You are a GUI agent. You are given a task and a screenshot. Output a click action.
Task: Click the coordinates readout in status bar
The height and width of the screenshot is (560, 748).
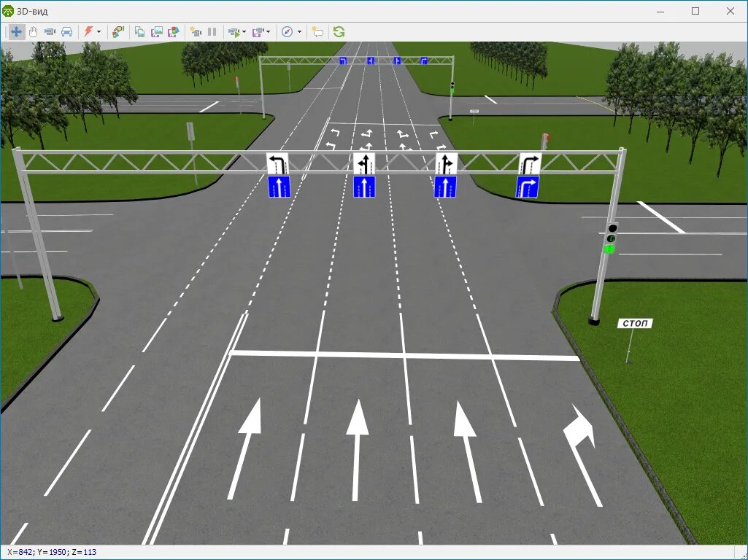point(52,552)
